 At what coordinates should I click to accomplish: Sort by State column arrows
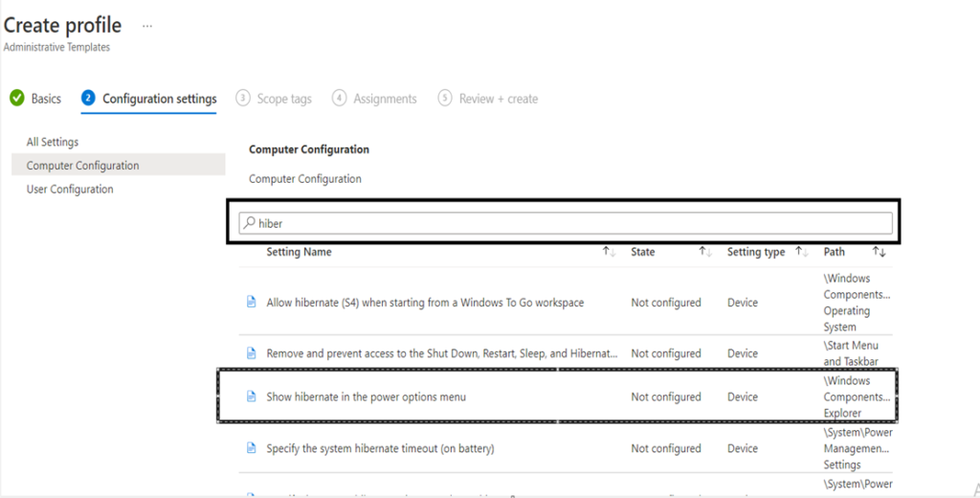pos(705,252)
